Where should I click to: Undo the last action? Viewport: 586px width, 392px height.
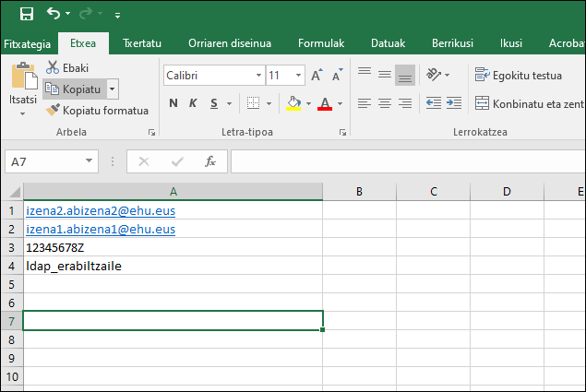click(x=54, y=14)
